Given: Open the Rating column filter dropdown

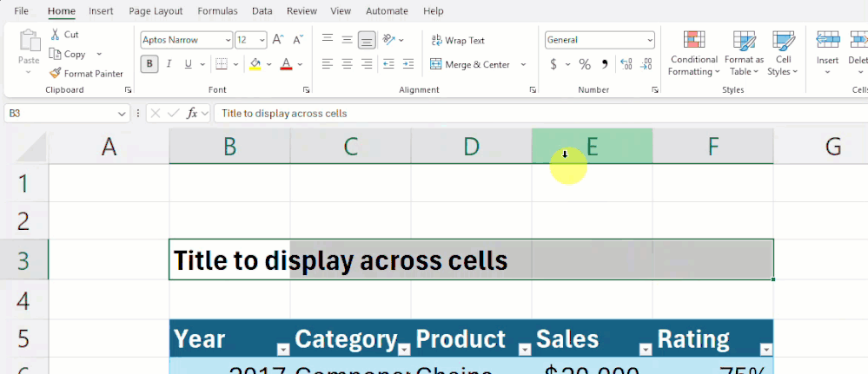Looking at the screenshot, I should point(766,349).
